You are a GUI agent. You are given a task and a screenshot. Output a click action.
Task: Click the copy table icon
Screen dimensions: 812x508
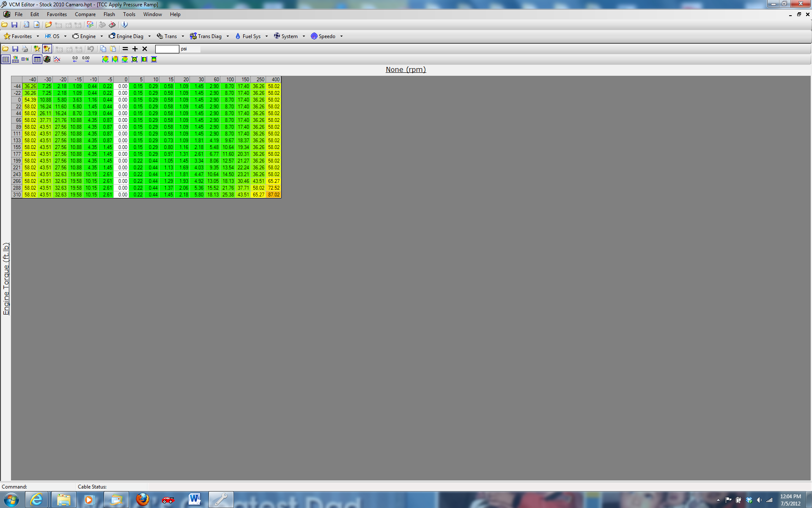(103, 49)
